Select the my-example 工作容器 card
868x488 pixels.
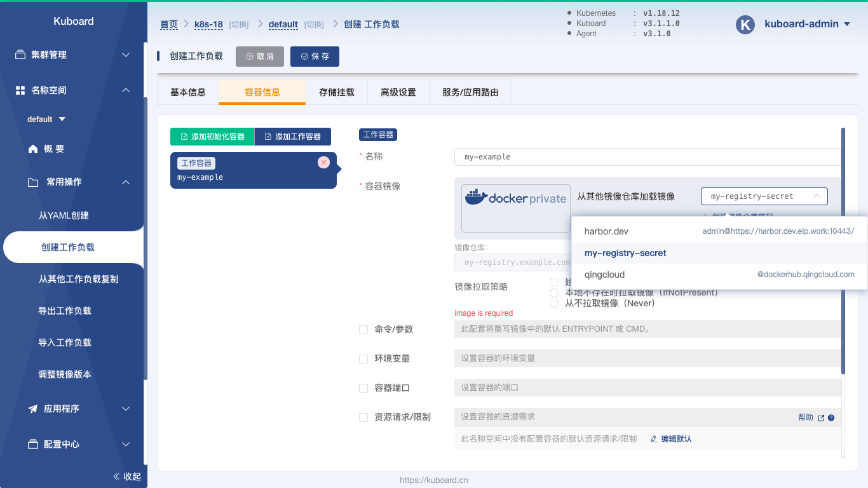pyautogui.click(x=254, y=170)
